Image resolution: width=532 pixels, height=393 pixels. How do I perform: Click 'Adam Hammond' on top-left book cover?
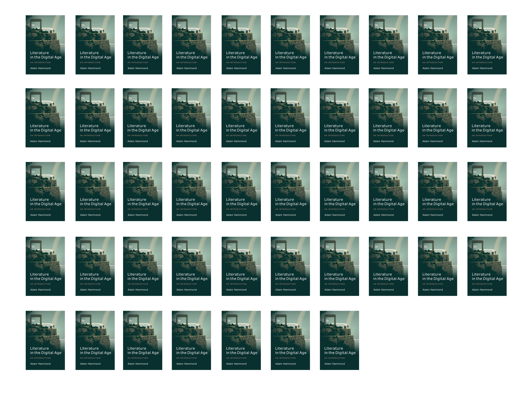[40, 68]
